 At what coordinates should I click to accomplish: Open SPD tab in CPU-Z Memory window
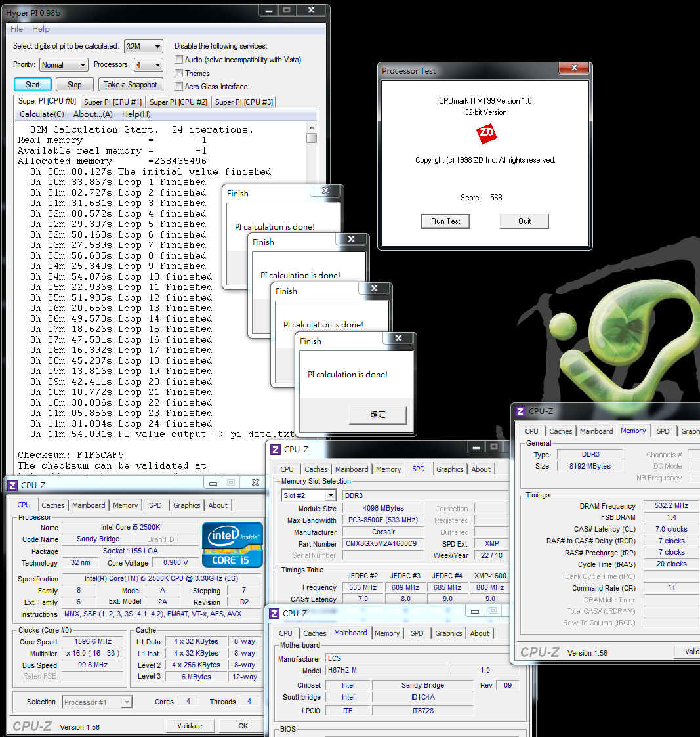point(663,431)
